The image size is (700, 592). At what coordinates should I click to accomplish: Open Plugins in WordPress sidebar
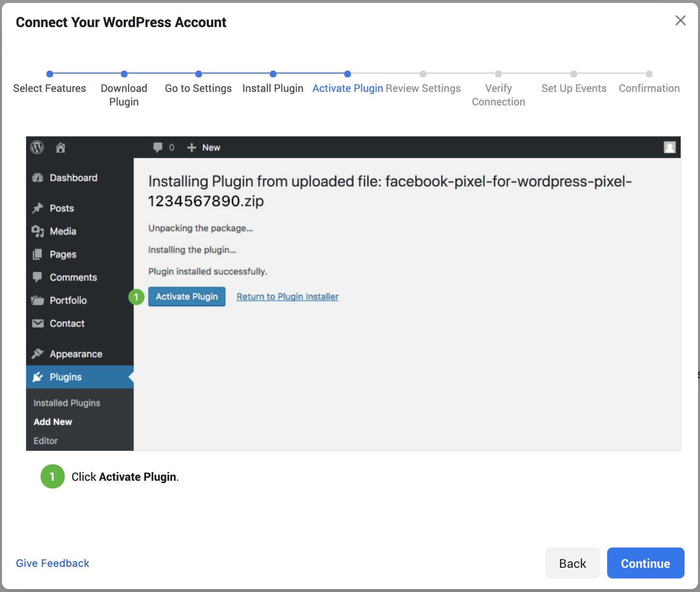pyautogui.click(x=80, y=377)
